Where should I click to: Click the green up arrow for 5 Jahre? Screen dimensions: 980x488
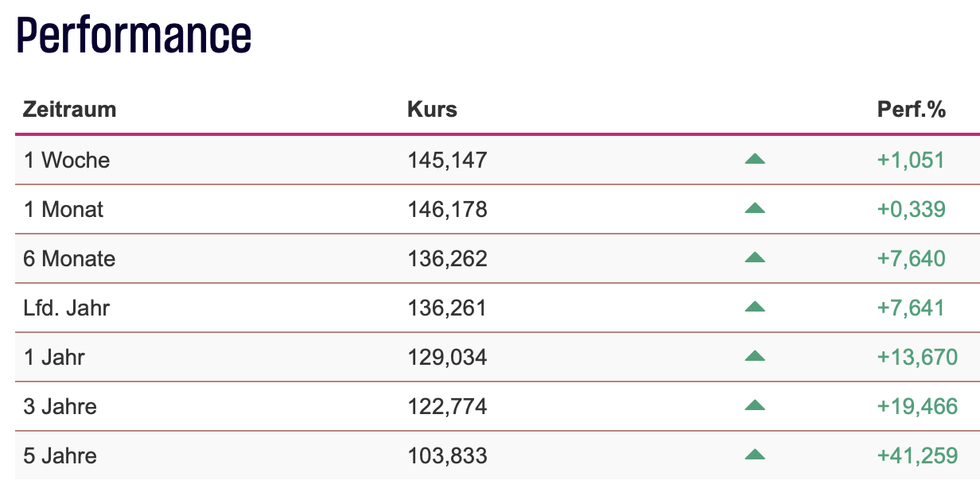pos(754,455)
